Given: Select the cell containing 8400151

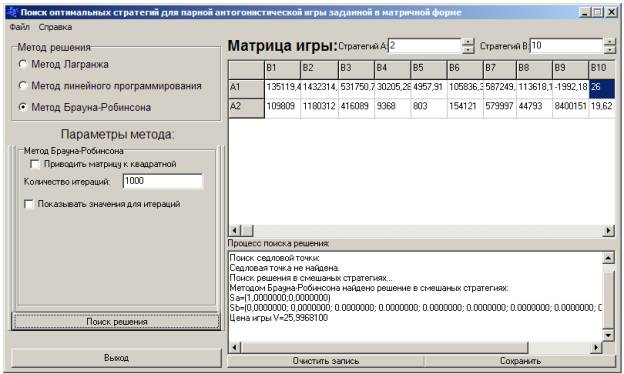Looking at the screenshot, I should click(571, 108).
